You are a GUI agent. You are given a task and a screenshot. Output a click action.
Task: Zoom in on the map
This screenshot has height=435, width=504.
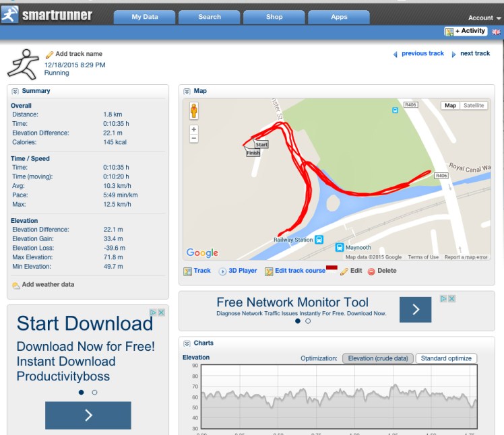[194, 129]
